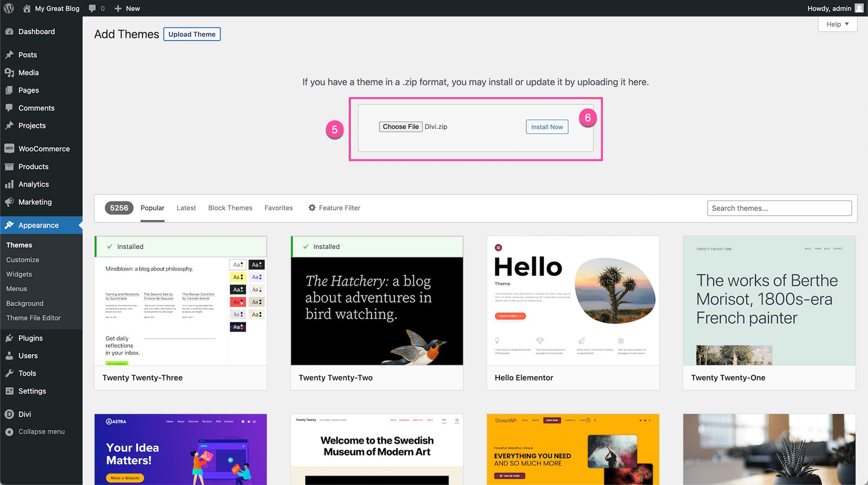
Task: Click the WordPress logo in admin bar
Action: pyautogui.click(x=8, y=8)
